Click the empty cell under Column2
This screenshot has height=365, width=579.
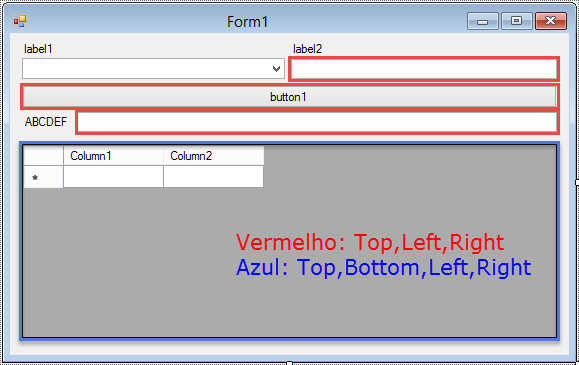point(213,177)
